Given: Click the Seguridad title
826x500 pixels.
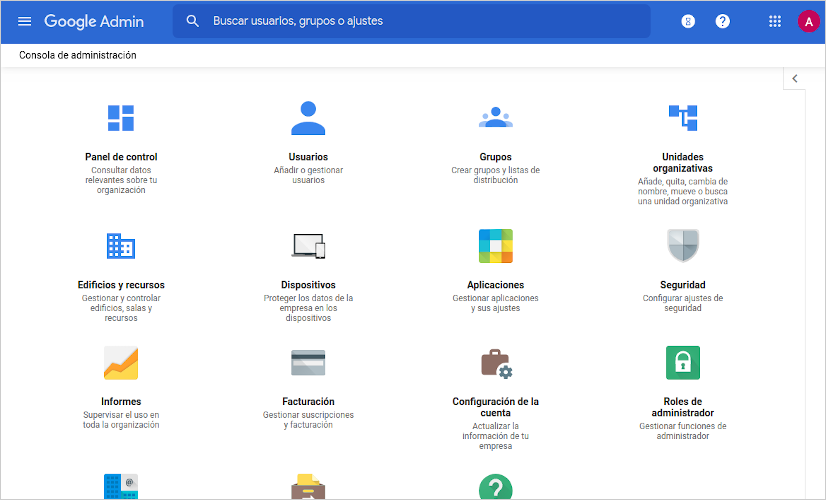Looking at the screenshot, I should (683, 285).
